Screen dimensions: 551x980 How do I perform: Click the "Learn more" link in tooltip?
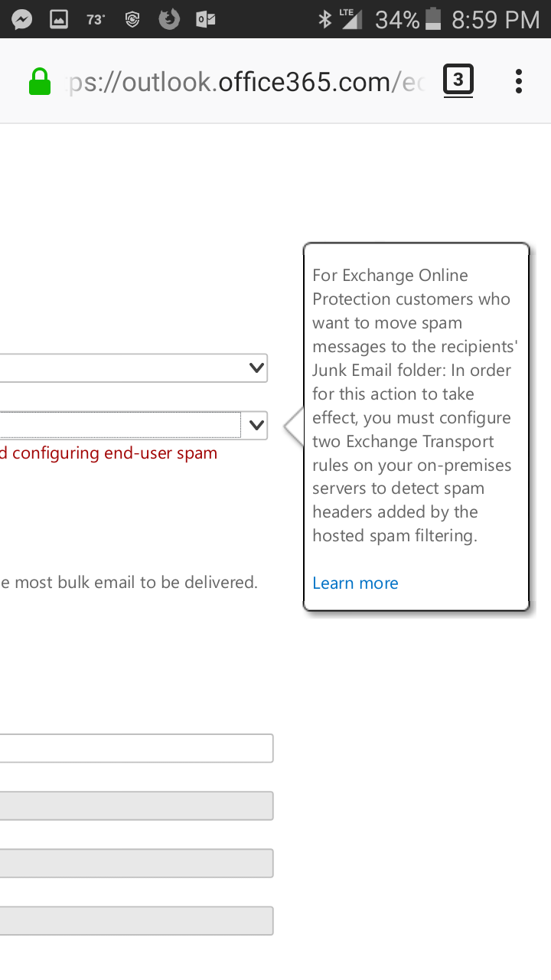355,583
